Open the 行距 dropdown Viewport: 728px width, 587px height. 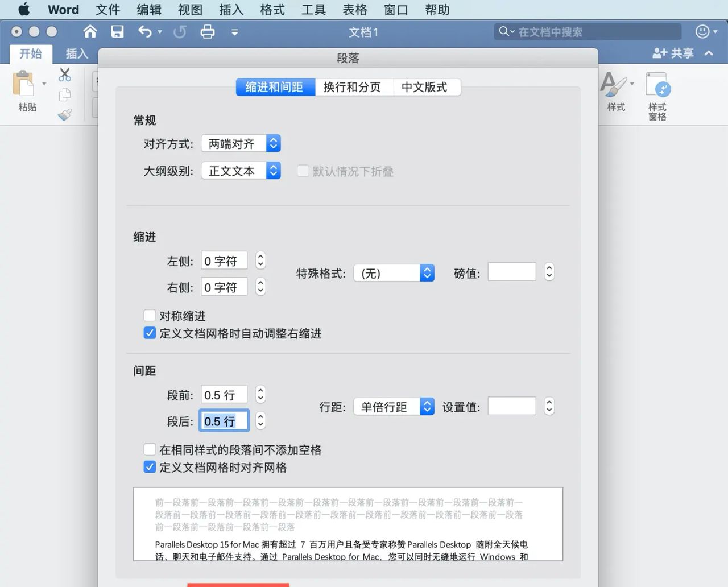(x=394, y=406)
